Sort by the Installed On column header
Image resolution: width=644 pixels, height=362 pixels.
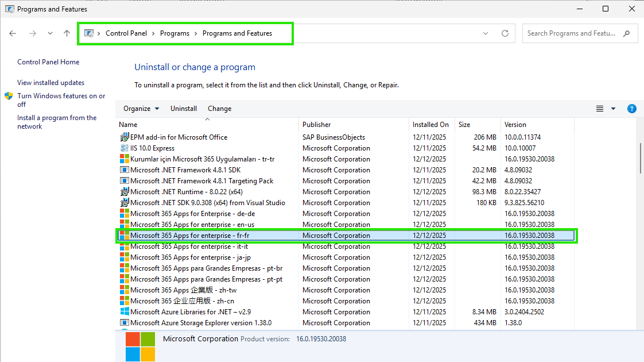[432, 124]
